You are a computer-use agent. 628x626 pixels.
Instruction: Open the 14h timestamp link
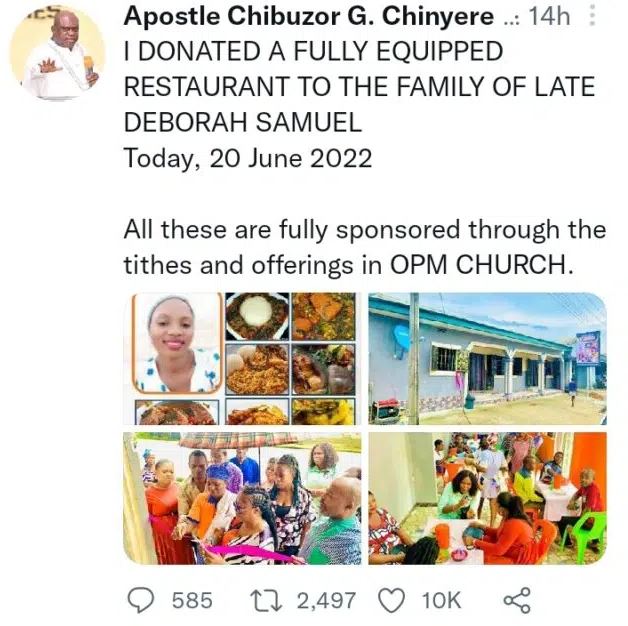tap(546, 17)
